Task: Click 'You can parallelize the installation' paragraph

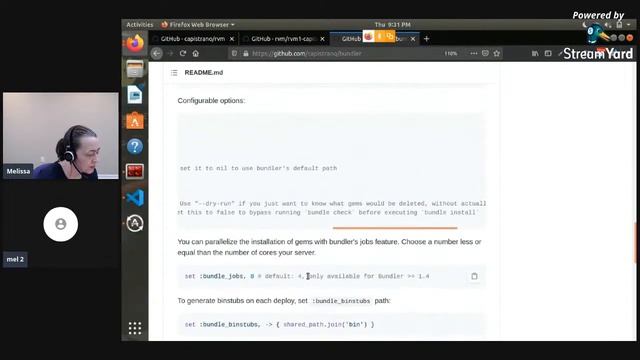Action: coord(329,247)
